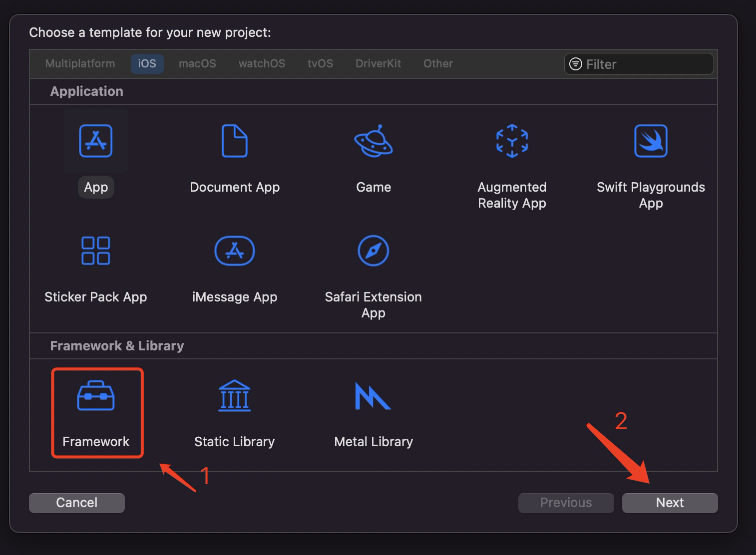Image resolution: width=756 pixels, height=555 pixels.
Task: Click the iMessage App label
Action: tap(235, 297)
